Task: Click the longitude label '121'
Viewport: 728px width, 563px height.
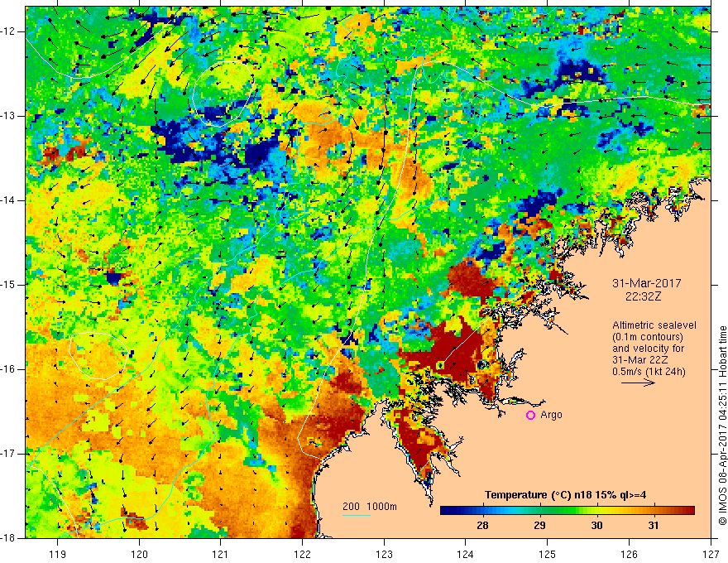Action: [221, 554]
